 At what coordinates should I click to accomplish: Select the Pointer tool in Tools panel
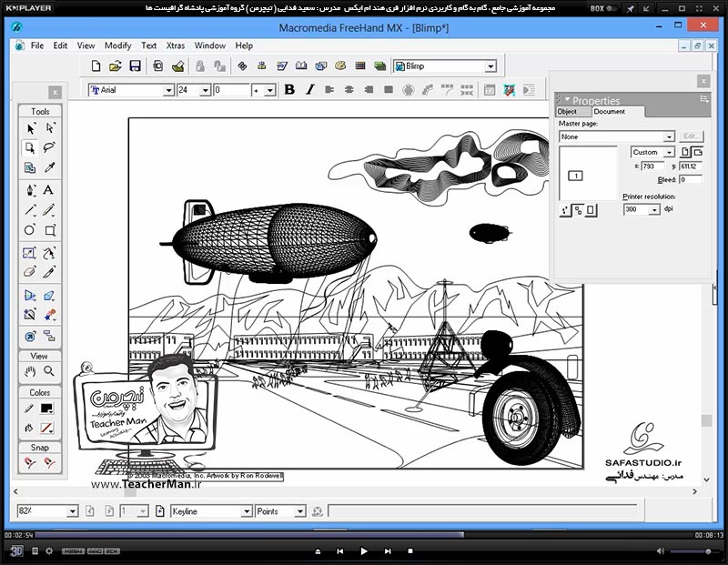pyautogui.click(x=31, y=128)
